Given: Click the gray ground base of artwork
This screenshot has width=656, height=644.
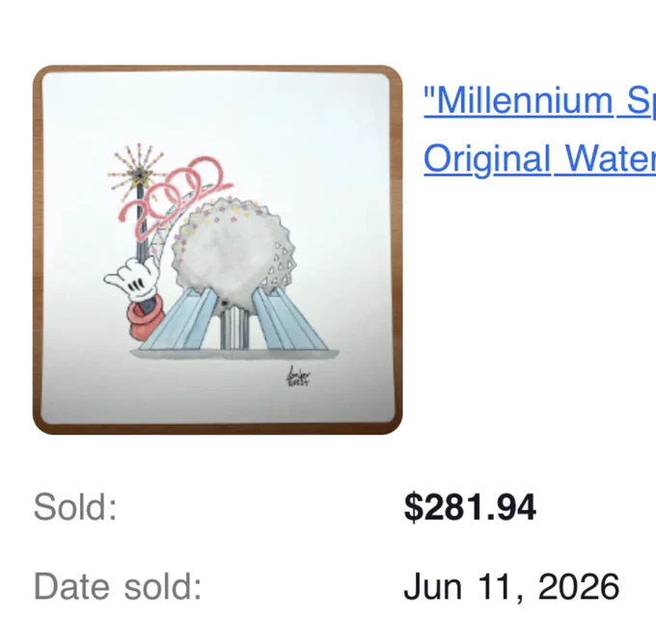Looking at the screenshot, I should pos(234,355).
